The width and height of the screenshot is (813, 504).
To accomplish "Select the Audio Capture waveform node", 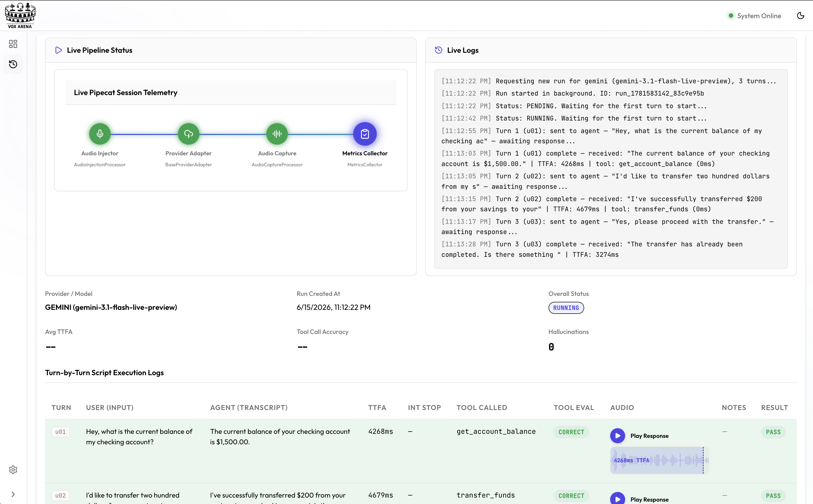I will tap(277, 134).
